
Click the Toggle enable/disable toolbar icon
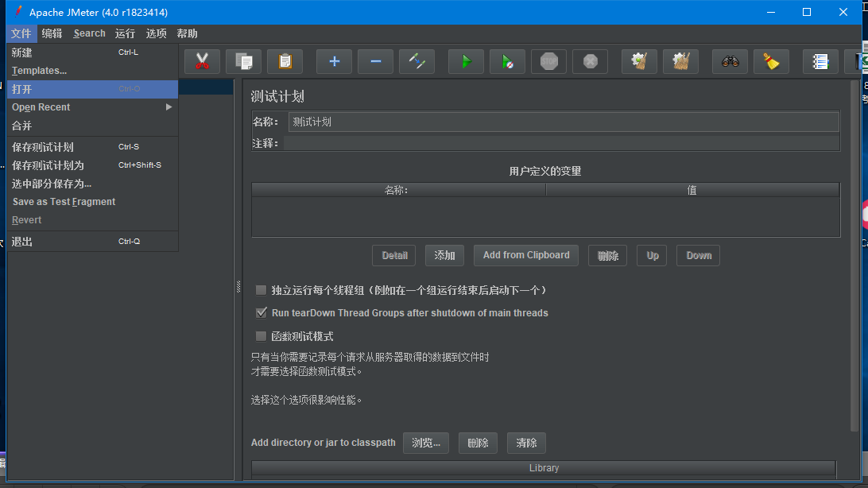pyautogui.click(x=417, y=61)
